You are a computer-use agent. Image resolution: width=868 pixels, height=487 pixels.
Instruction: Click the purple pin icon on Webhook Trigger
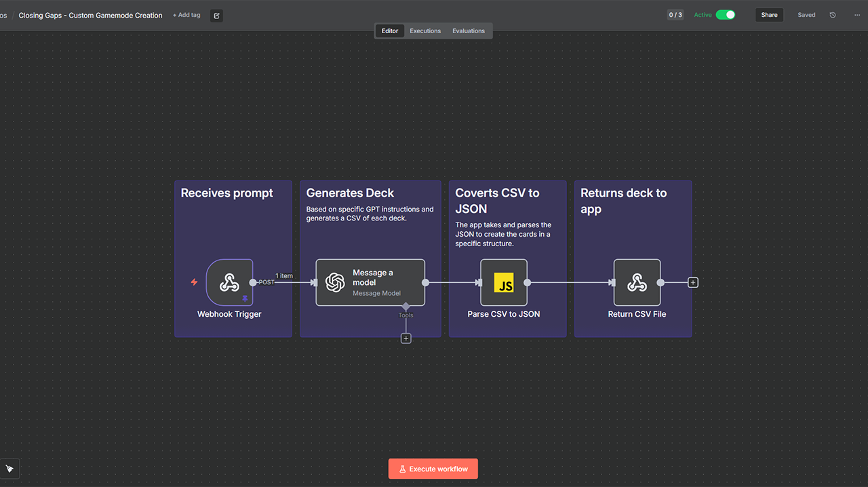pyautogui.click(x=245, y=298)
